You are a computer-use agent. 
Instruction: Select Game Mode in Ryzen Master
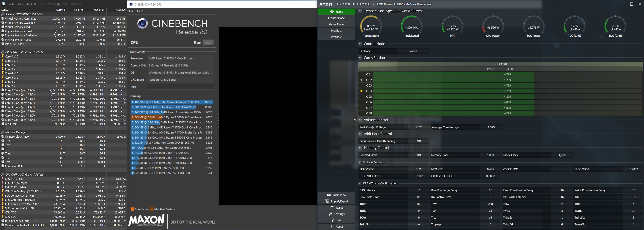coord(336,24)
